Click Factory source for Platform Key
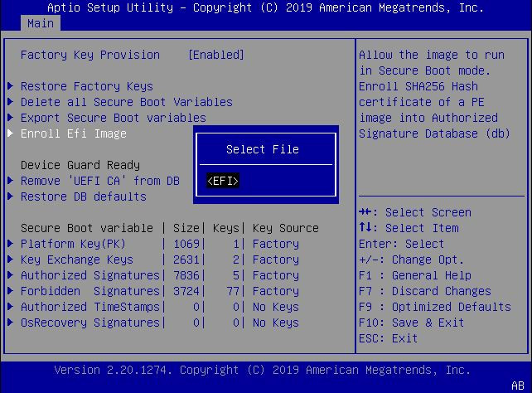The width and height of the screenshot is (532, 393). [276, 244]
